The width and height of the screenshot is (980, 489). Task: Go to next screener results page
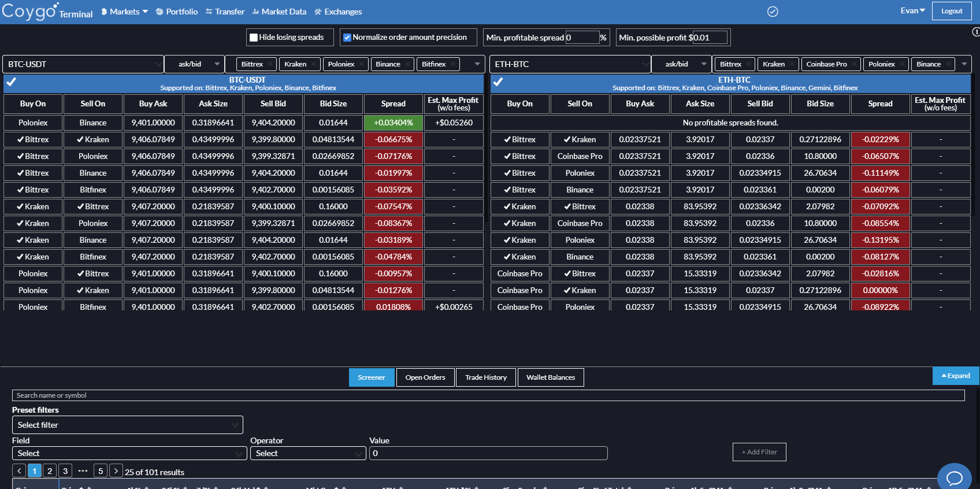(116, 471)
